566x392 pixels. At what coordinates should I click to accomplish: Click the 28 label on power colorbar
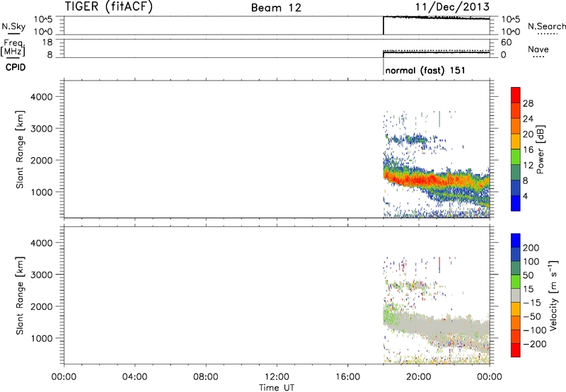(x=528, y=103)
